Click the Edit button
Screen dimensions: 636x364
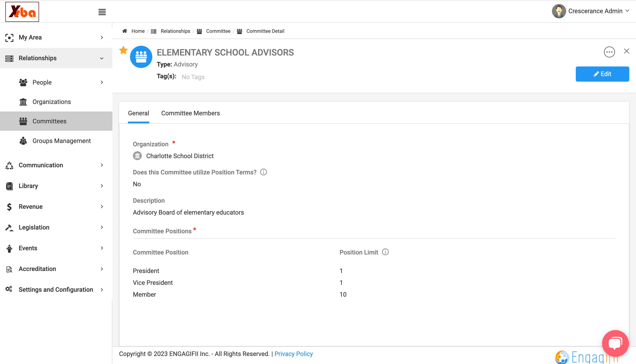pyautogui.click(x=602, y=74)
